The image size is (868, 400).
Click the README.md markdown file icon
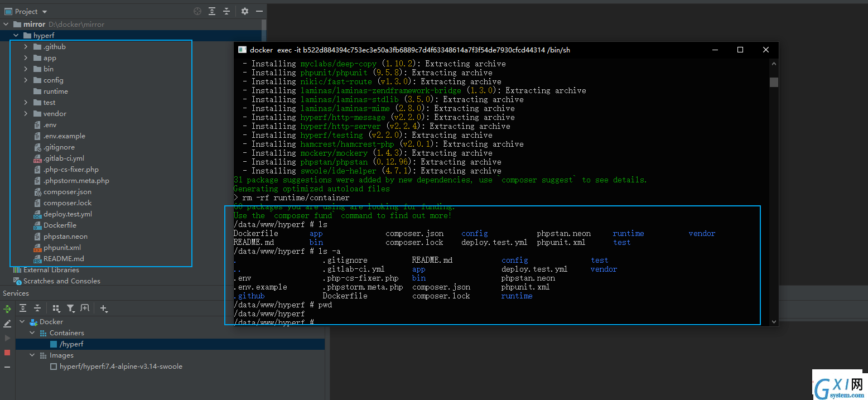[x=37, y=259]
